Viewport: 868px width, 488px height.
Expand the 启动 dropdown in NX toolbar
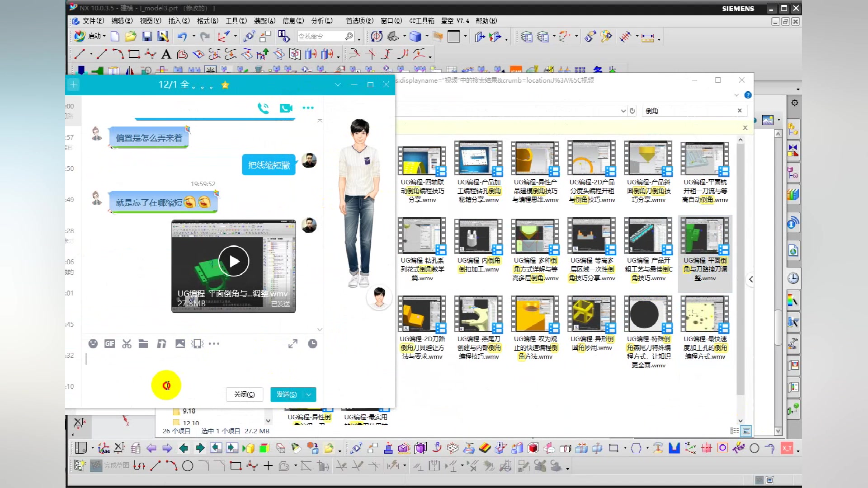(104, 36)
